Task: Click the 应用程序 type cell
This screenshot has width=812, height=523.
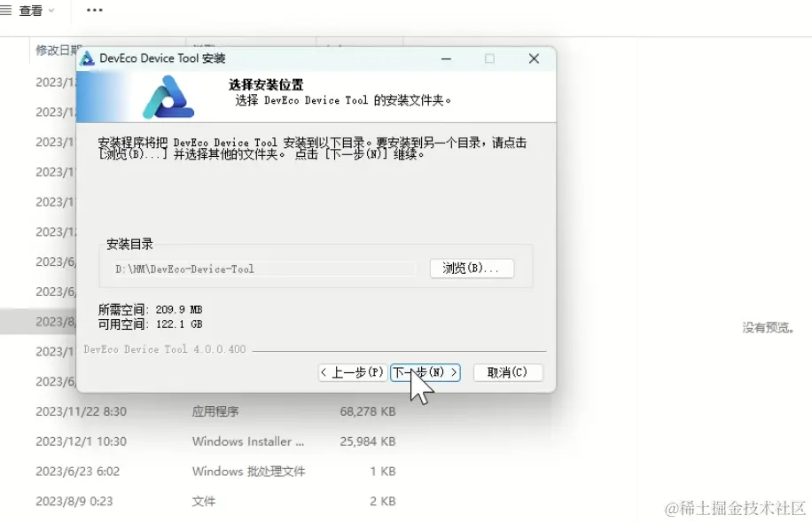Action: [x=215, y=411]
